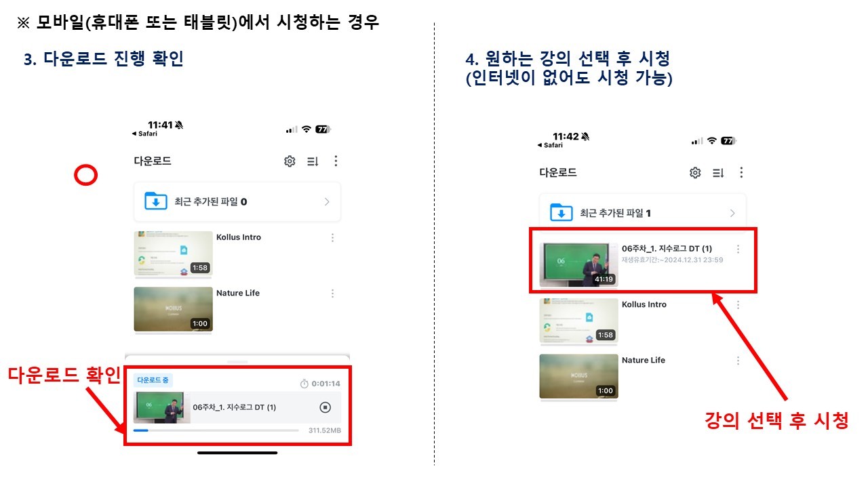
Task: Expand recently added files 0 chevron
Action: tap(327, 201)
